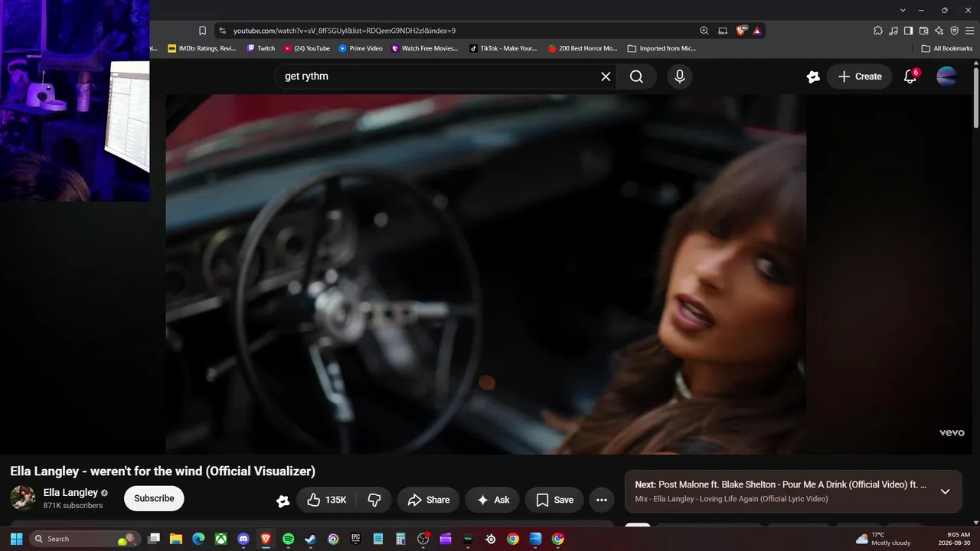980x551 pixels.
Task: Open Brave Rewards triangle icon
Action: pos(757,31)
